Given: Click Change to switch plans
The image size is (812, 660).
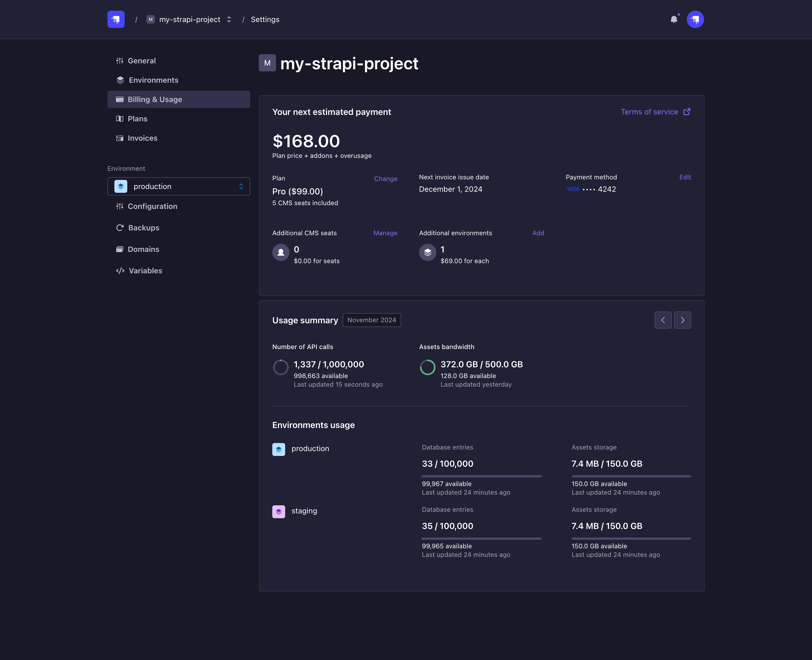Looking at the screenshot, I should 386,179.
